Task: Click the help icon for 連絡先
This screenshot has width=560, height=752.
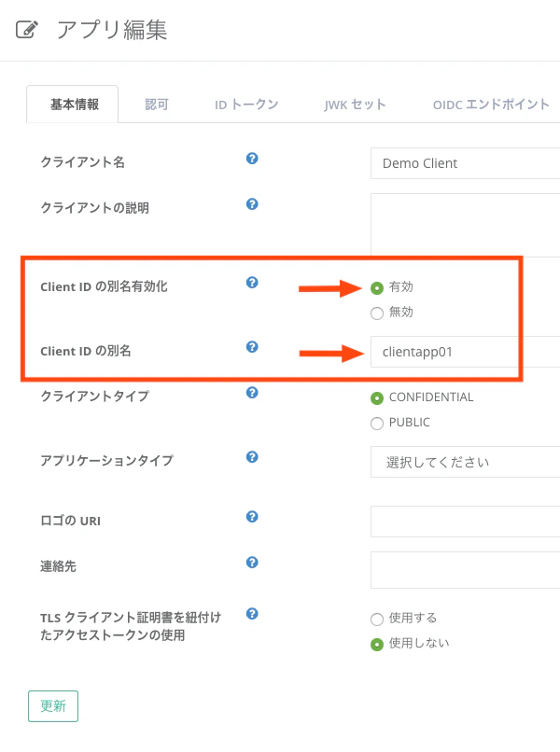Action: click(251, 563)
